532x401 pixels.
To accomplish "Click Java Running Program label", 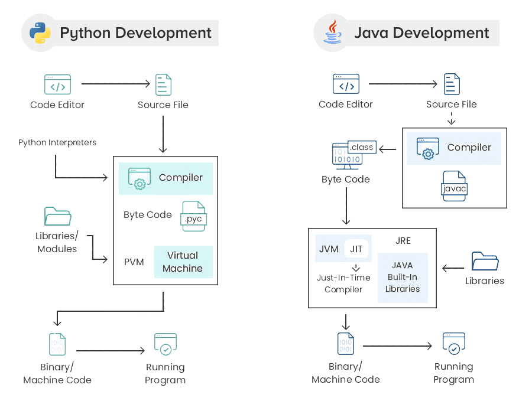I will pyautogui.click(x=453, y=373).
